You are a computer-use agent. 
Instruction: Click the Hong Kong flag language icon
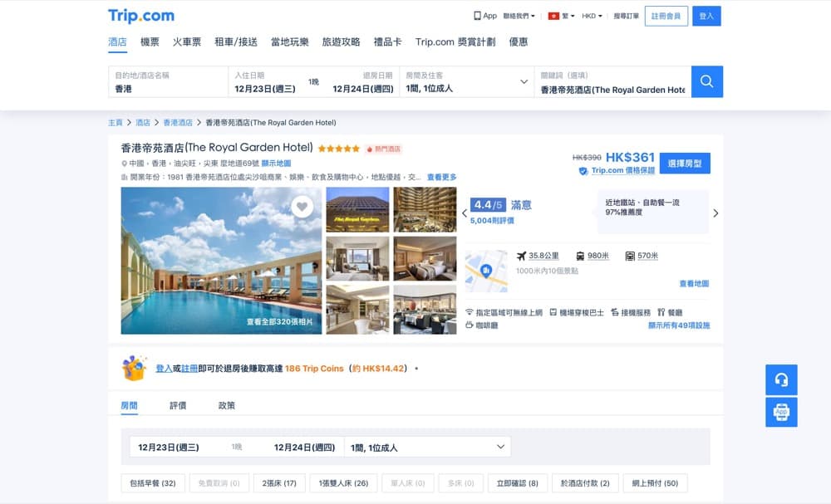[553, 16]
